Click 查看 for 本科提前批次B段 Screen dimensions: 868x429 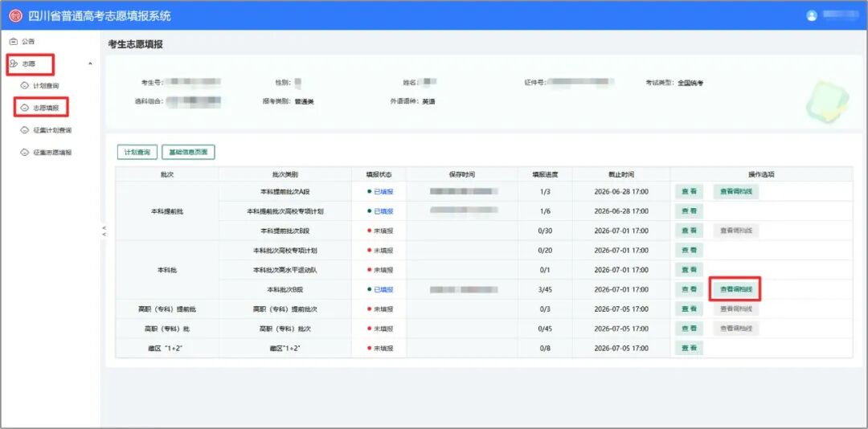point(689,231)
